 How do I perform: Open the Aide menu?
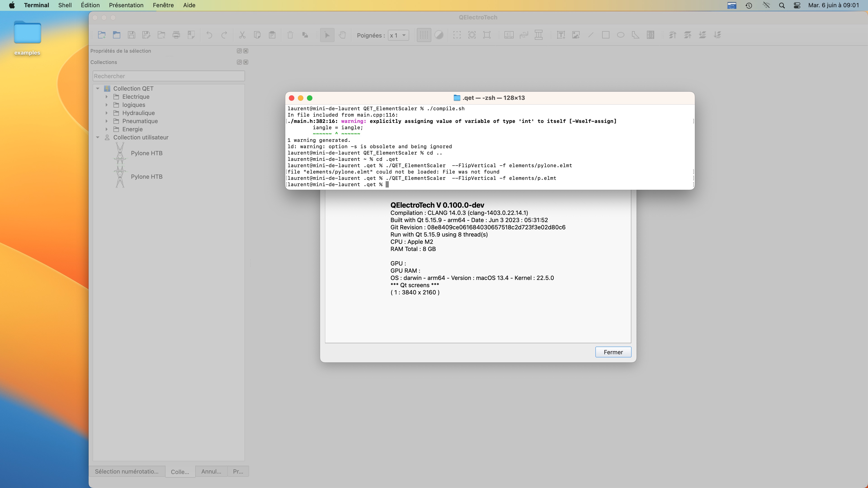tap(189, 5)
